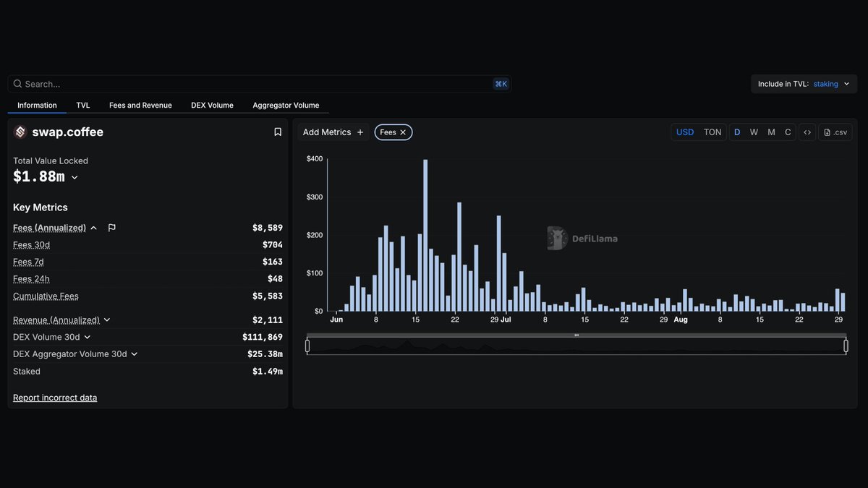Open the Add Metrics menu
868x488 pixels.
pos(333,132)
